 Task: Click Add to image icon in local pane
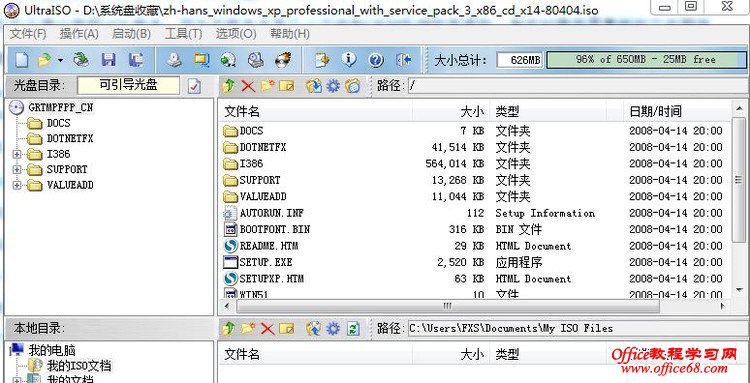pos(314,328)
